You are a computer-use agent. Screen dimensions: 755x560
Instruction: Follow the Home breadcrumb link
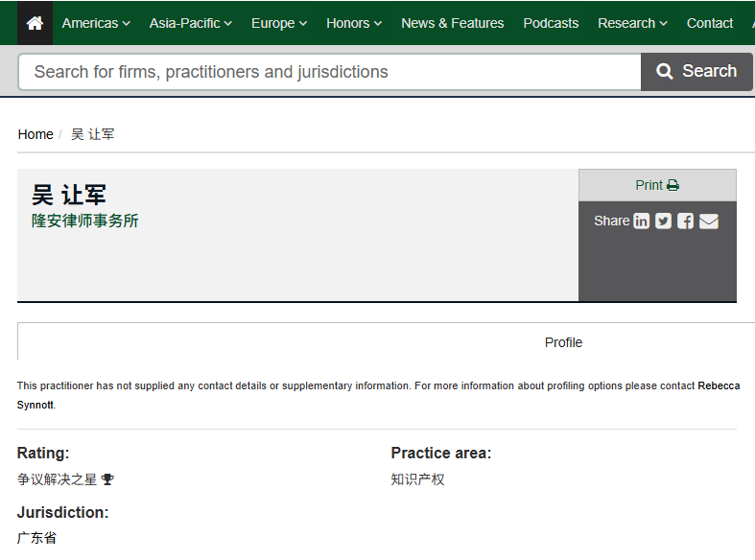coord(35,134)
